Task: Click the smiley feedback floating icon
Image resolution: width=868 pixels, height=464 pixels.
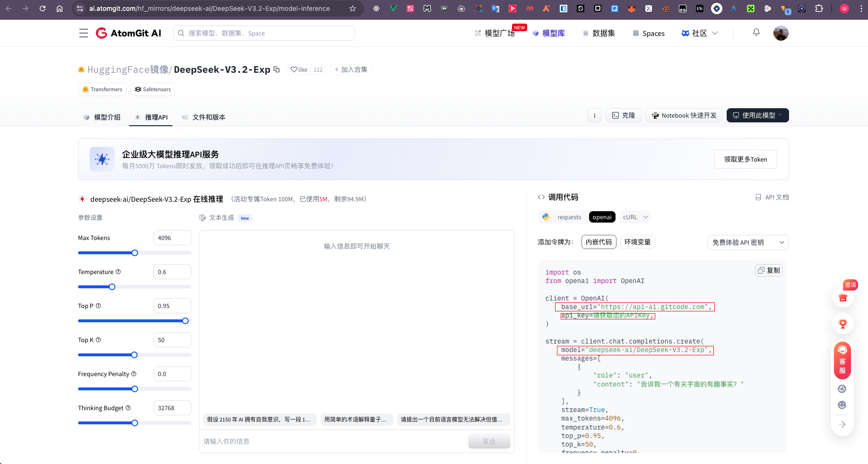Action: (x=842, y=405)
